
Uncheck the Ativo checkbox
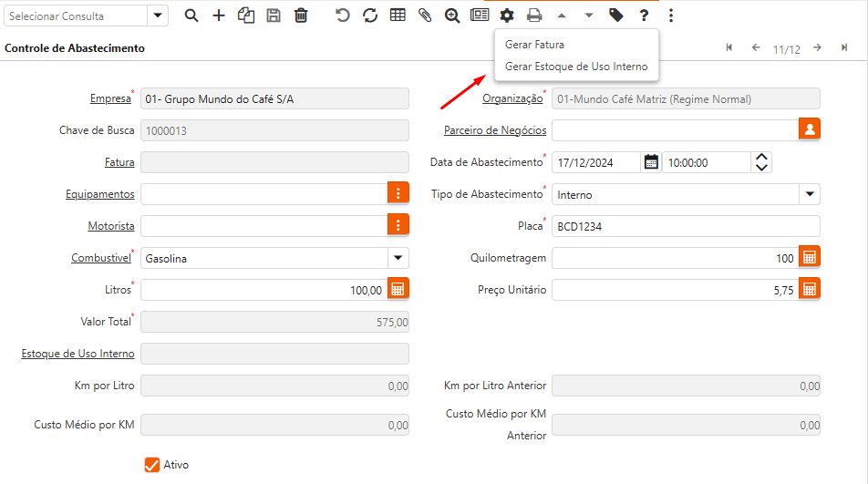click(152, 465)
